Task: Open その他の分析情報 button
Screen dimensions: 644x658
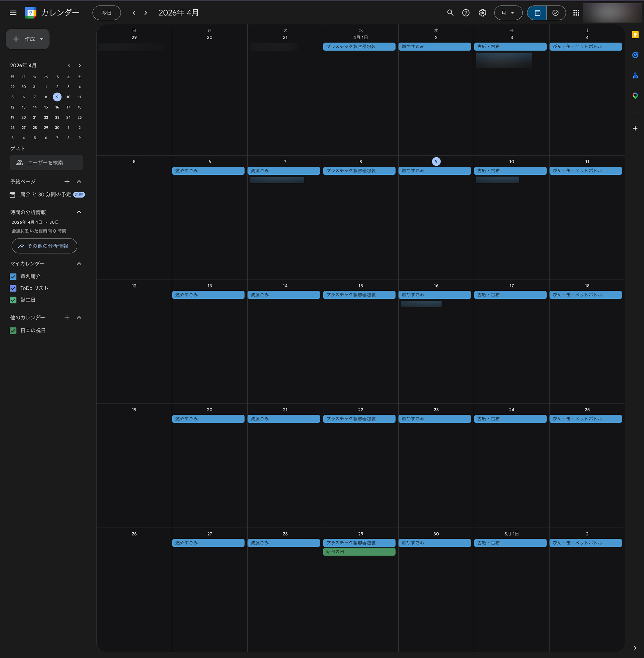Action: coord(44,246)
